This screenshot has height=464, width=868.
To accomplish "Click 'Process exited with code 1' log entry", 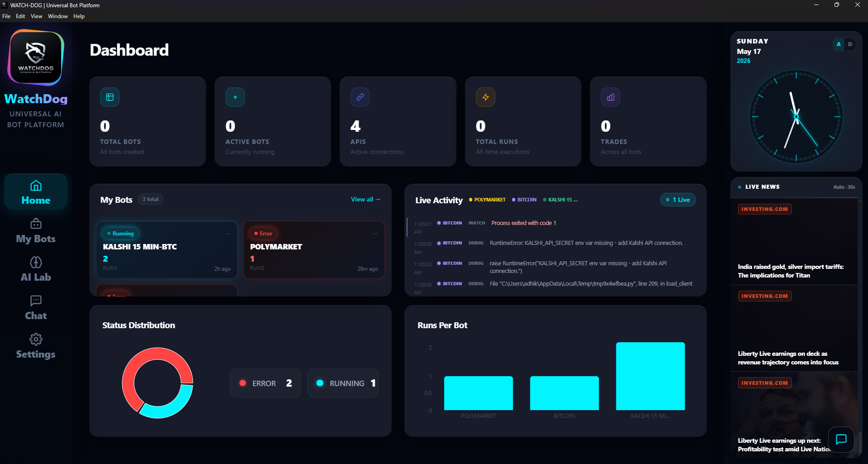I will 523,223.
